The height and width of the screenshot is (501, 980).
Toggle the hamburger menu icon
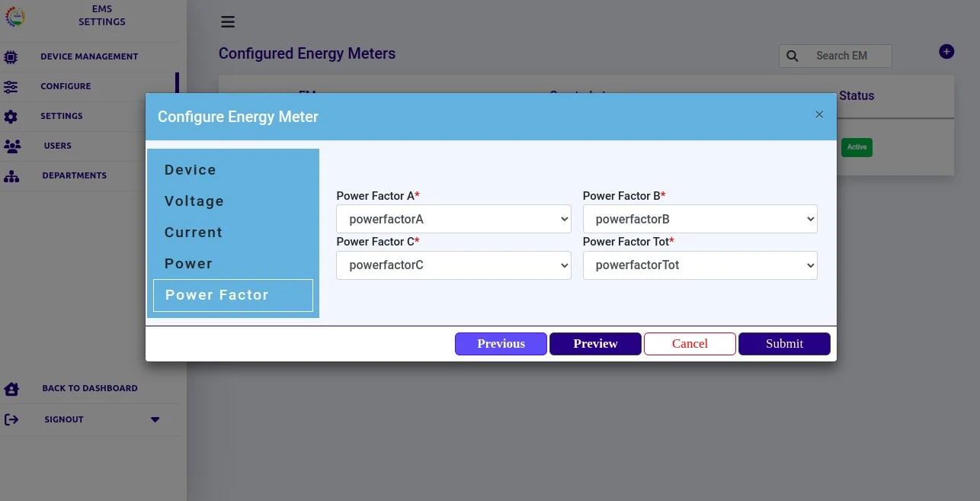pyautogui.click(x=228, y=21)
